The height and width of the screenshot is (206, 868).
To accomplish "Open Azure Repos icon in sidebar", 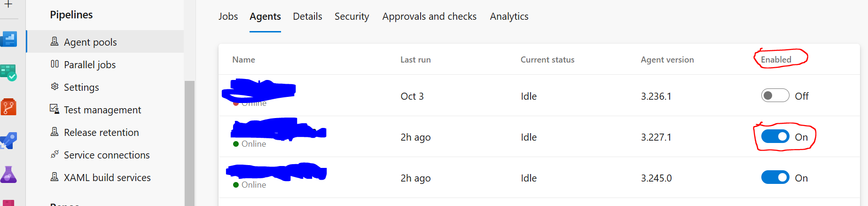I will [x=8, y=107].
